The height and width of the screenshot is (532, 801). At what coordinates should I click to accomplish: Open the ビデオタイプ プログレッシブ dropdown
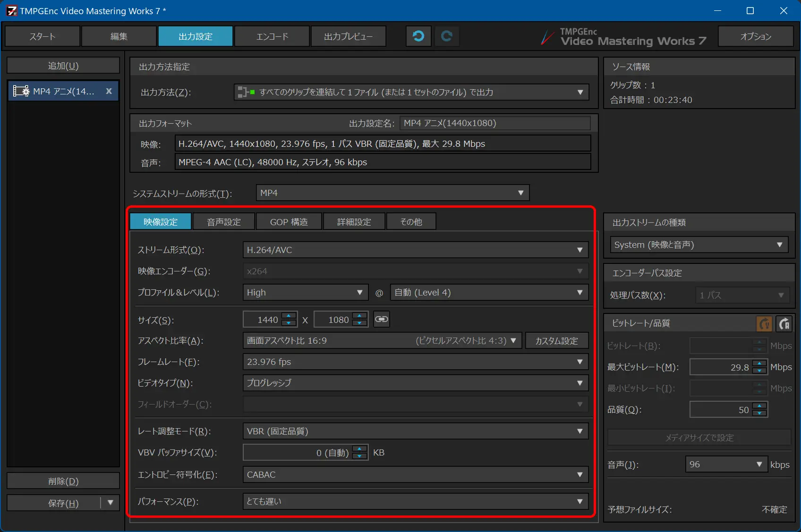click(x=416, y=383)
